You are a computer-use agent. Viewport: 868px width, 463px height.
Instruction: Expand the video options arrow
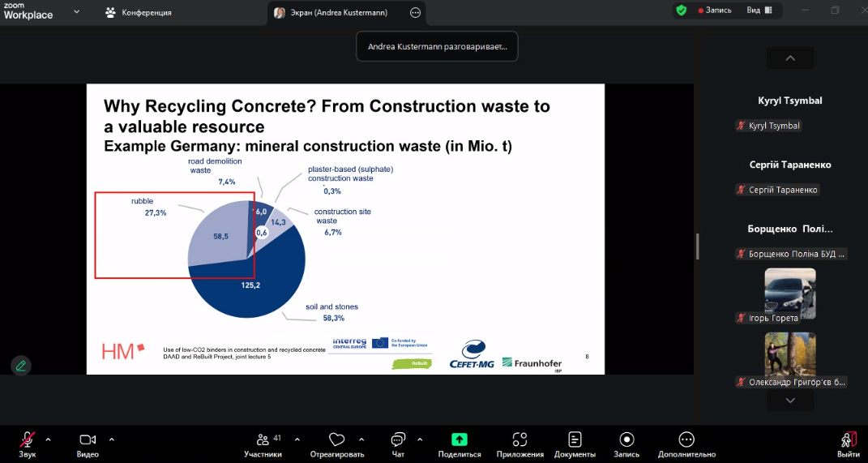tap(111, 439)
